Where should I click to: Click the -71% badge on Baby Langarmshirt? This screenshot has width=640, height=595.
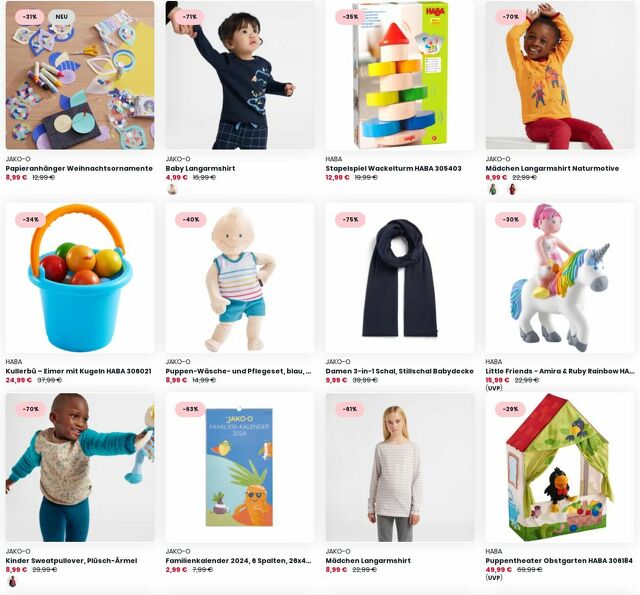pos(190,17)
